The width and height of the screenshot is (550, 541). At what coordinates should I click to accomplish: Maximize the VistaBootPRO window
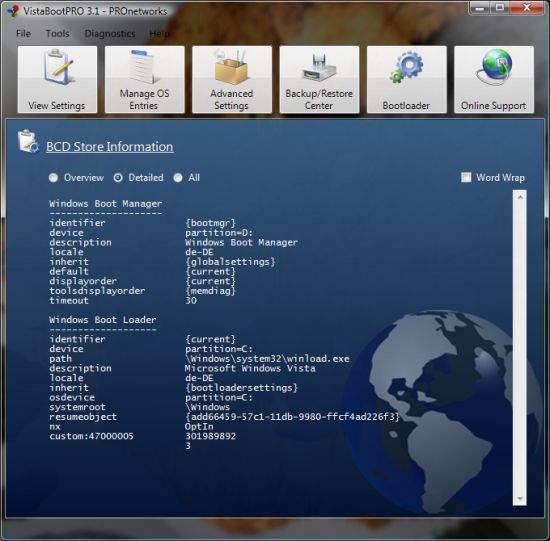point(500,8)
